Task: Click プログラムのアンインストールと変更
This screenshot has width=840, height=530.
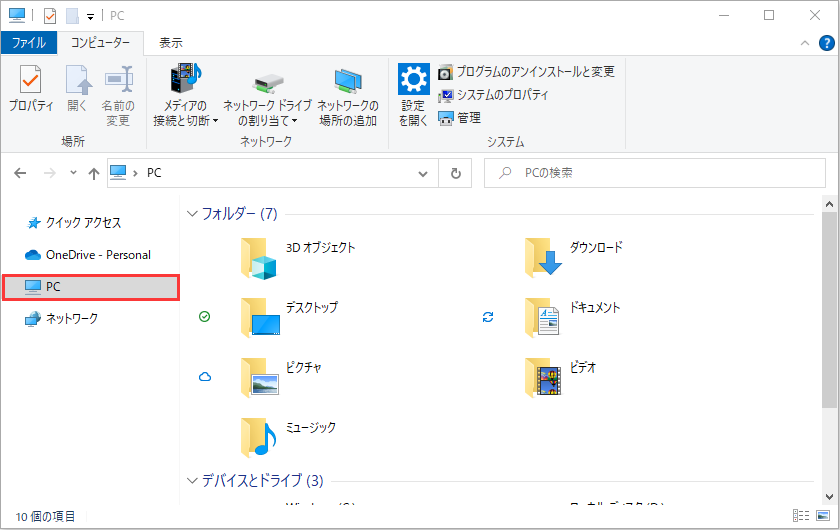Action: (526, 72)
